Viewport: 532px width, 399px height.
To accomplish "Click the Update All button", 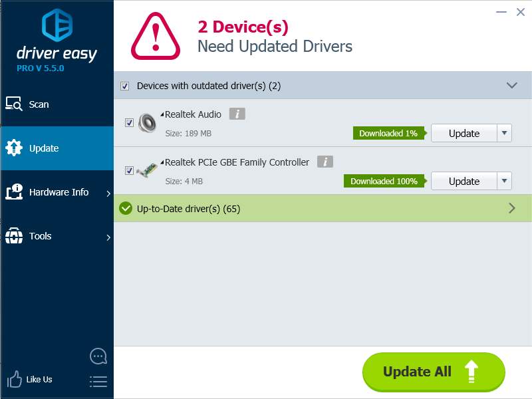I will coord(434,372).
